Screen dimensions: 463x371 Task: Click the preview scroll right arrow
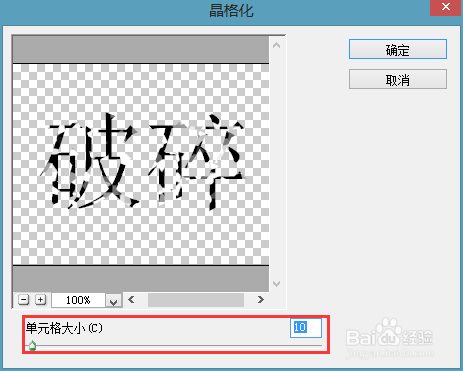[x=261, y=300]
